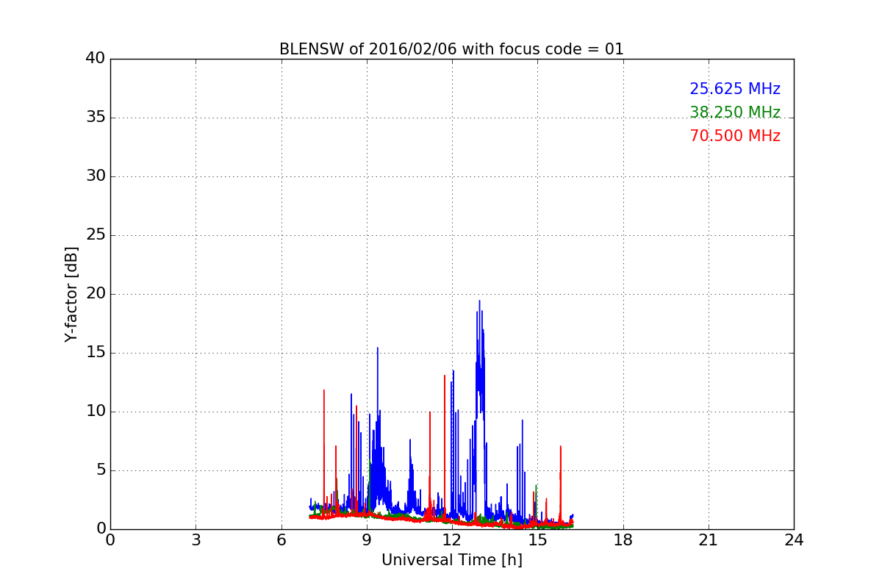Click the y-axis tick label 35

pyautogui.click(x=96, y=117)
